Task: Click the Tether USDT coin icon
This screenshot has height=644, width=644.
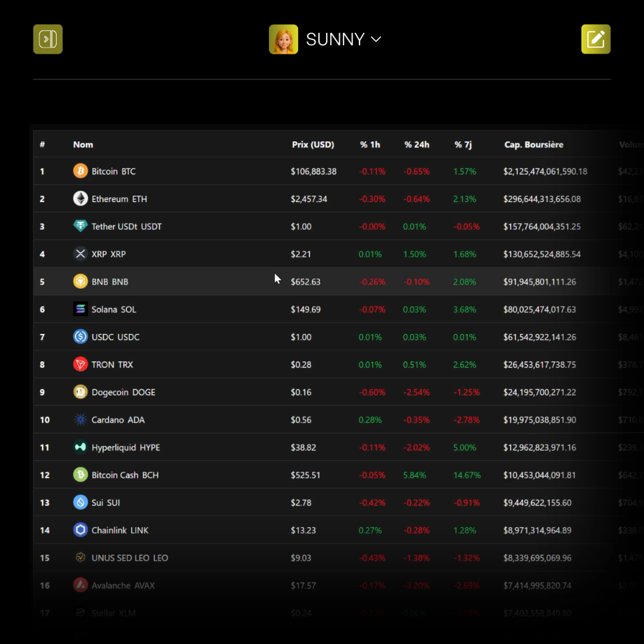Action: [80, 226]
